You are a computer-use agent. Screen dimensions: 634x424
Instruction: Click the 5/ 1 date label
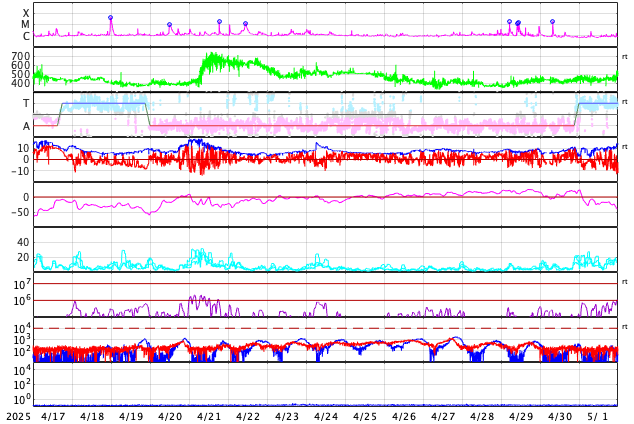598,417
